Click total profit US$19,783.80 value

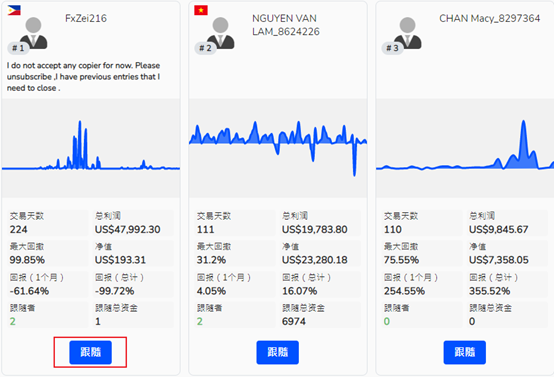314,230
